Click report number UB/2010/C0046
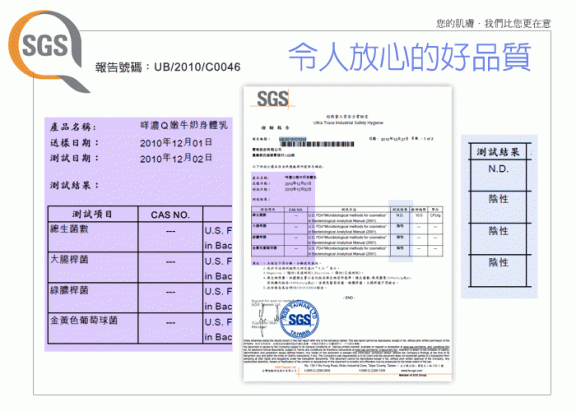This screenshot has height=411, width=576. (197, 67)
